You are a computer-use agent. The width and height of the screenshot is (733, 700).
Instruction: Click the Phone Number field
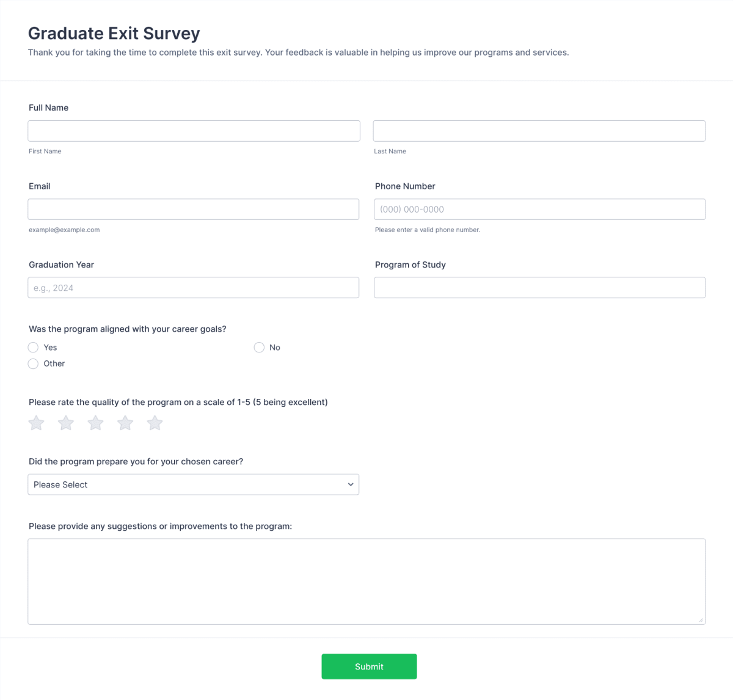click(539, 209)
